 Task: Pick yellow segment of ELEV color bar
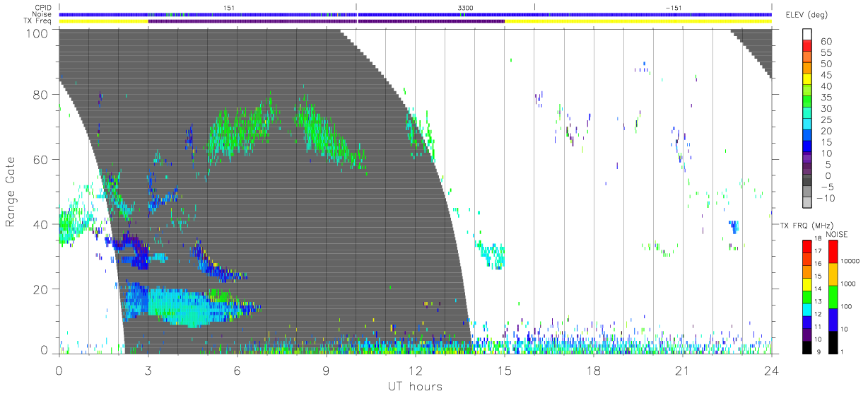pyautogui.click(x=809, y=79)
